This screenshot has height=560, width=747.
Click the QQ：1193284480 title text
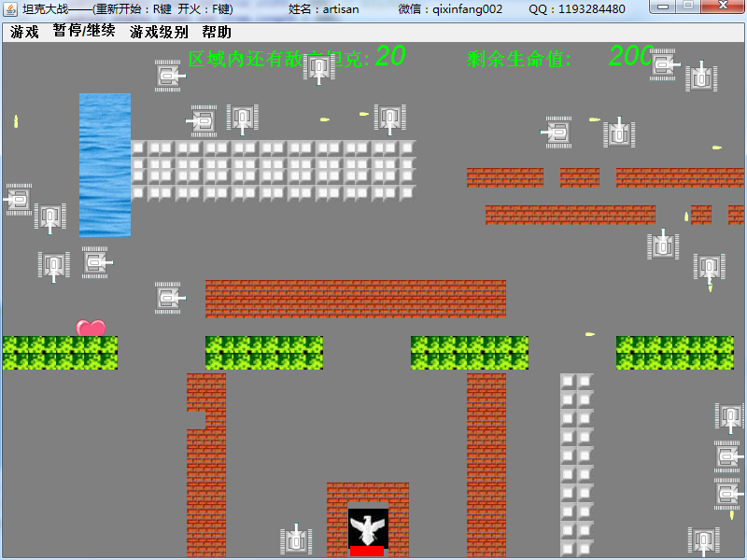click(x=576, y=9)
